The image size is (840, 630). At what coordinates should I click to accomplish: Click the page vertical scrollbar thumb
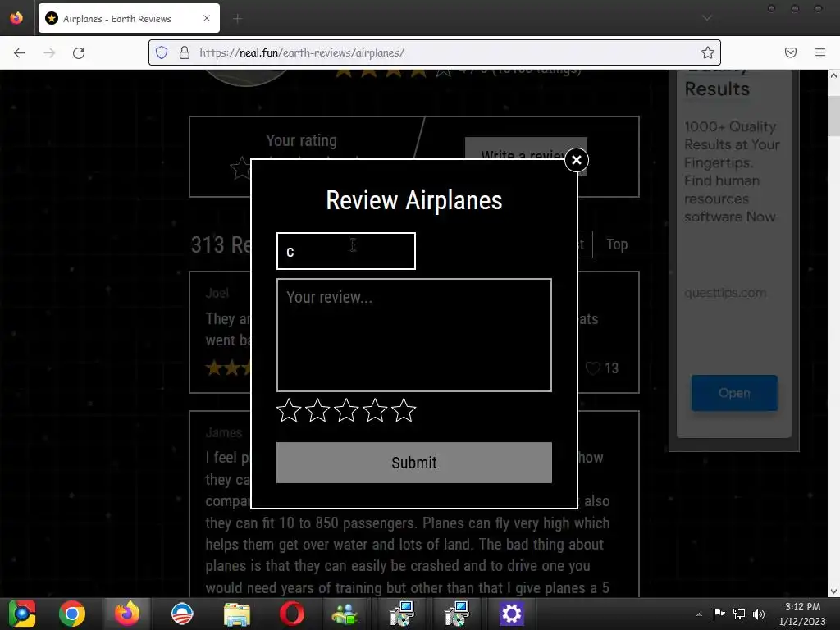coord(833,116)
